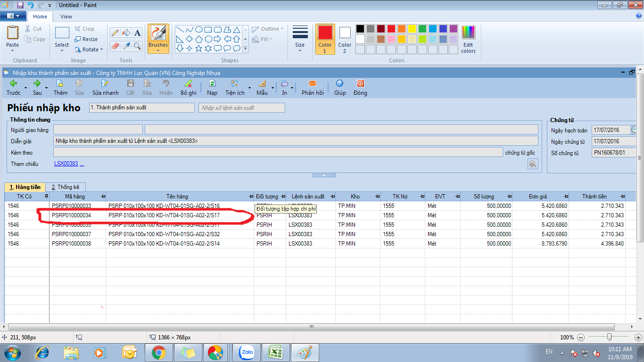Image resolution: width=644 pixels, height=362 pixels.
Task: Switch to the Home ribbon tab
Action: (40, 16)
